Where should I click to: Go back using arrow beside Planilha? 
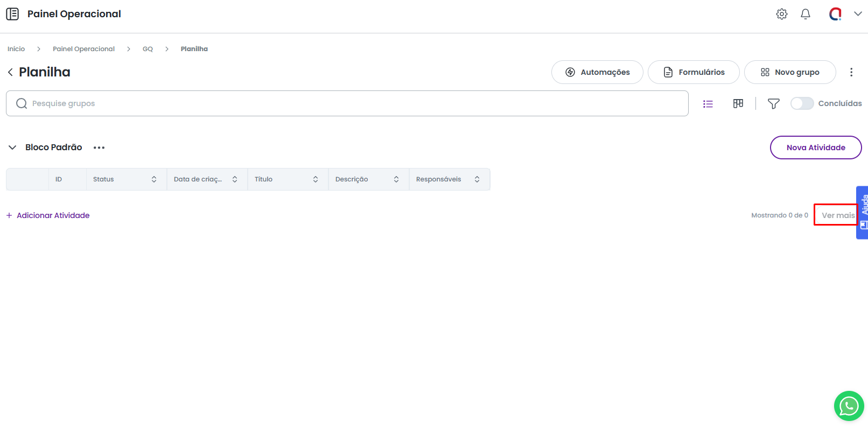(10, 72)
